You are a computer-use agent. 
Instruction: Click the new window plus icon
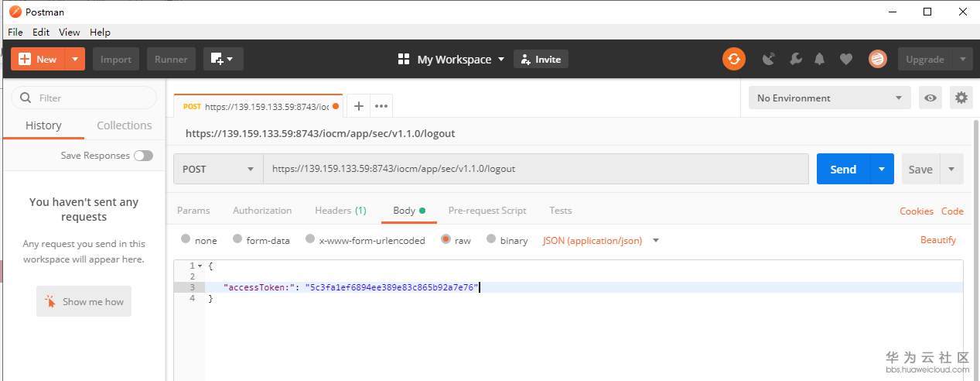(x=224, y=59)
